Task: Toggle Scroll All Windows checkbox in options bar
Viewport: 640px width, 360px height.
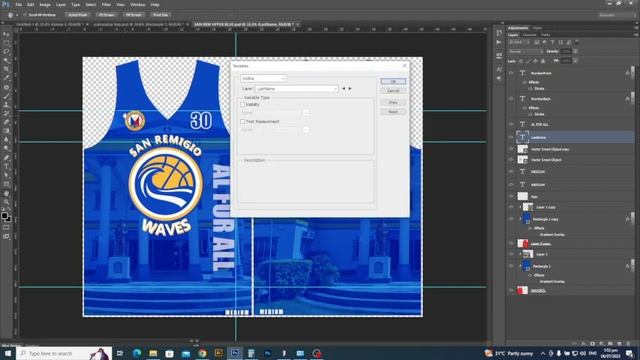Action: (x=24, y=15)
